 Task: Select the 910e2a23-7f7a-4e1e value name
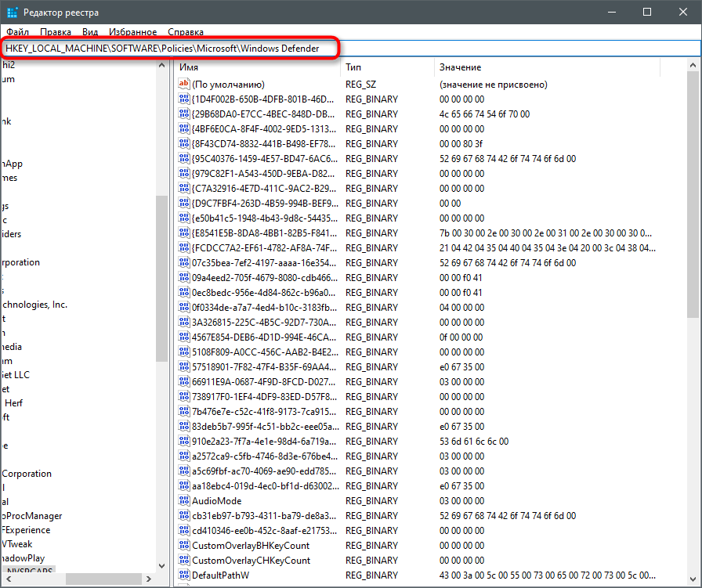pos(264,442)
